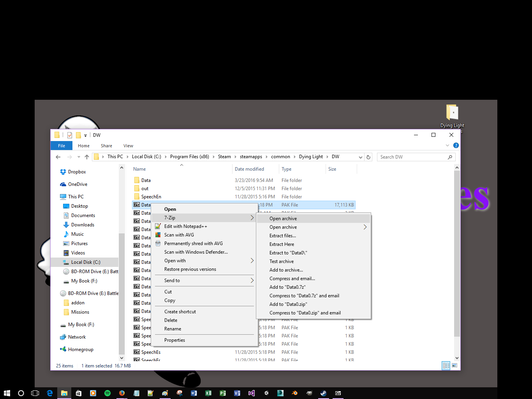
Task: Switch to Details view using the status bar icon
Action: tap(446, 365)
